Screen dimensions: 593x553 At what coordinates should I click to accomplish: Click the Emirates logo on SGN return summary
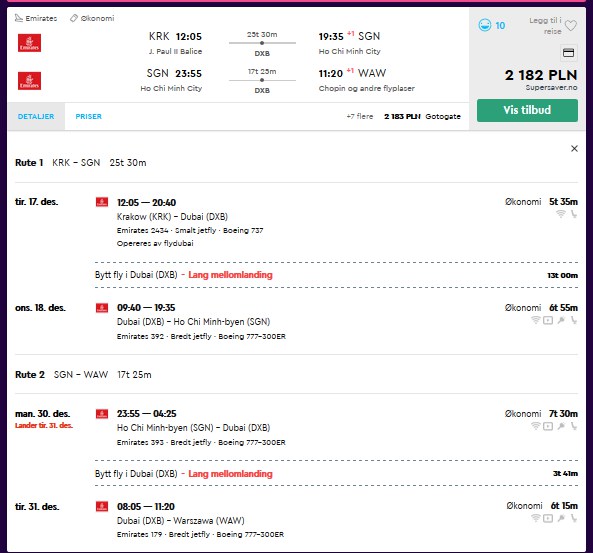pyautogui.click(x=29, y=81)
